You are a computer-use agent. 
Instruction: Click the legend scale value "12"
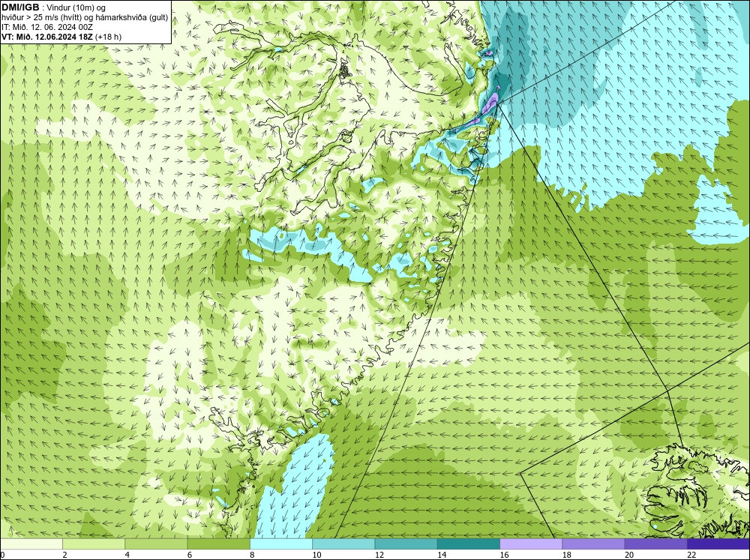pos(379,555)
